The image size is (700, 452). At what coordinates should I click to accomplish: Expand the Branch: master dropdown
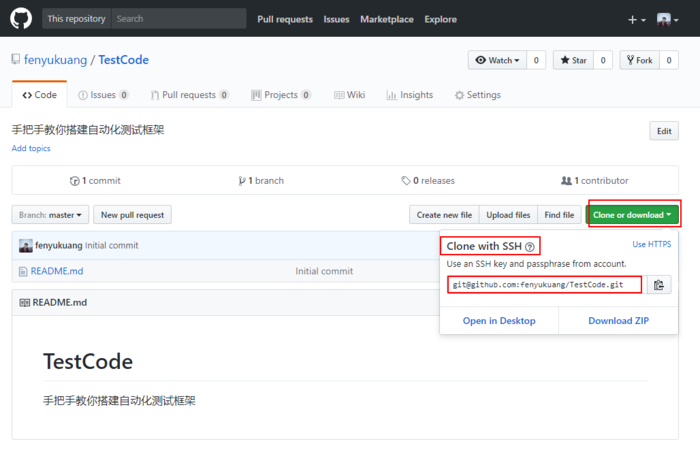click(50, 214)
